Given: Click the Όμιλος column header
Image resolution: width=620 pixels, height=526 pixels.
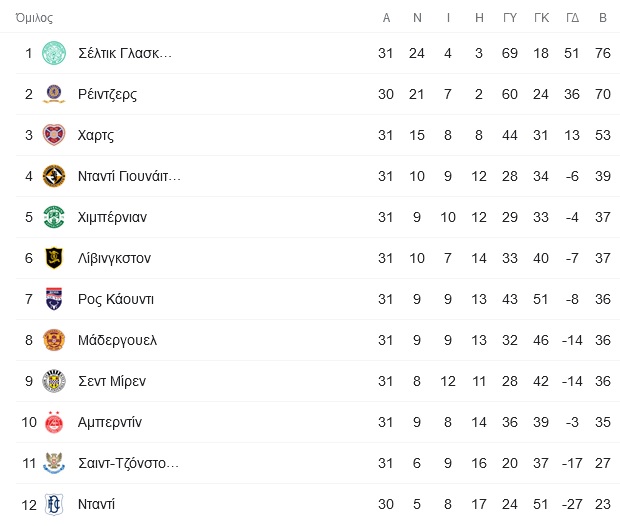Looking at the screenshot, I should [34, 18].
